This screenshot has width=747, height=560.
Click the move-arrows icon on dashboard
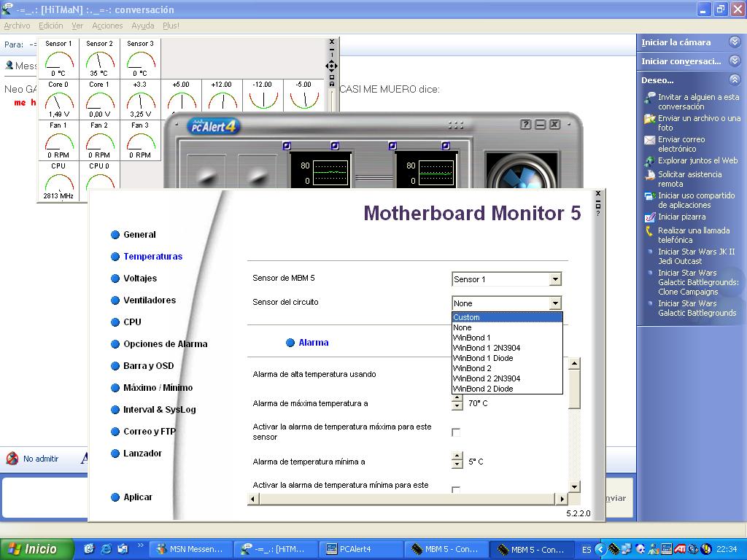click(x=332, y=66)
